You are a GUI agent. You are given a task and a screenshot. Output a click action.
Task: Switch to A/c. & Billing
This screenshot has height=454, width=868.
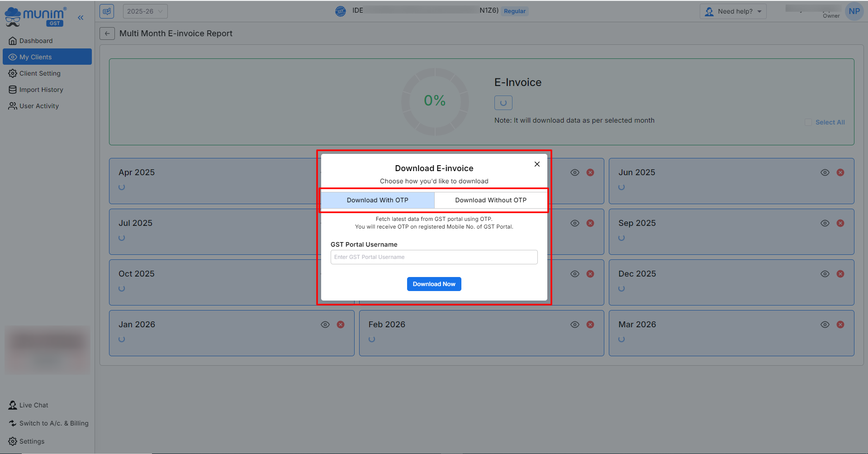53,423
